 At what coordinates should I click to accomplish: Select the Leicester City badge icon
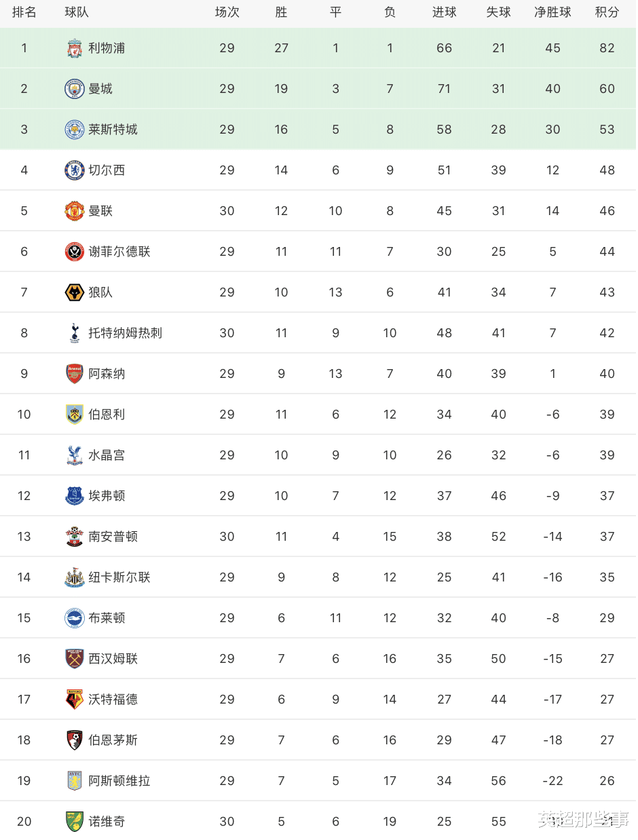pyautogui.click(x=74, y=130)
